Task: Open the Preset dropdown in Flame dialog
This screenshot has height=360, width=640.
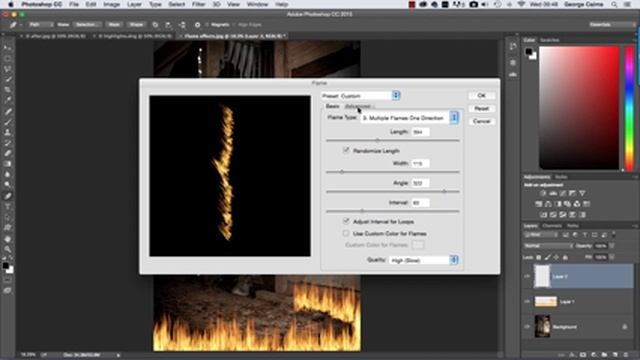Action: point(360,96)
